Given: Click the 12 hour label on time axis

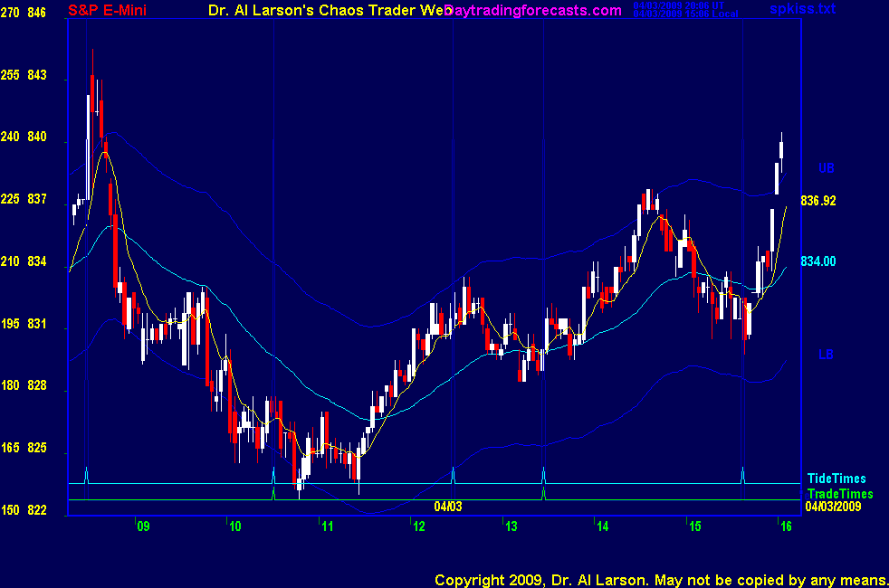Looking at the screenshot, I should [x=420, y=526].
